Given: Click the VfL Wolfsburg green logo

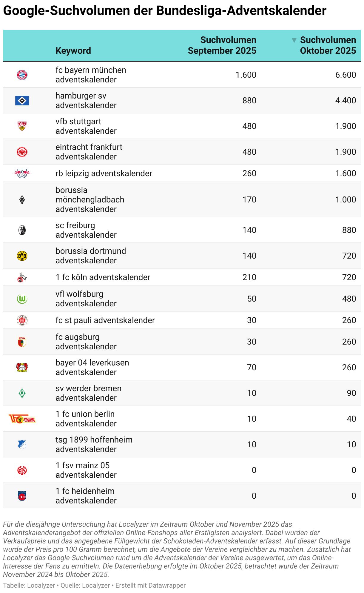Looking at the screenshot, I should tap(22, 299).
